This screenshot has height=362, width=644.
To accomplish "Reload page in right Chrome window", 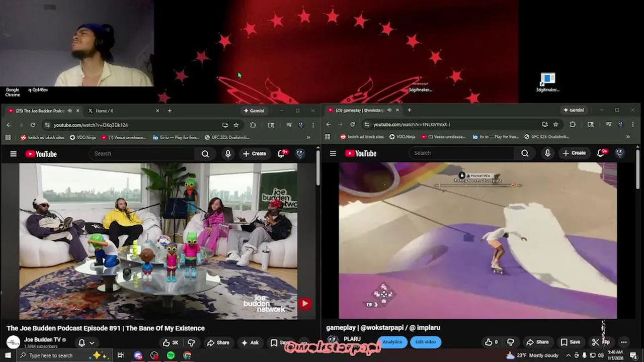I will [x=352, y=124].
